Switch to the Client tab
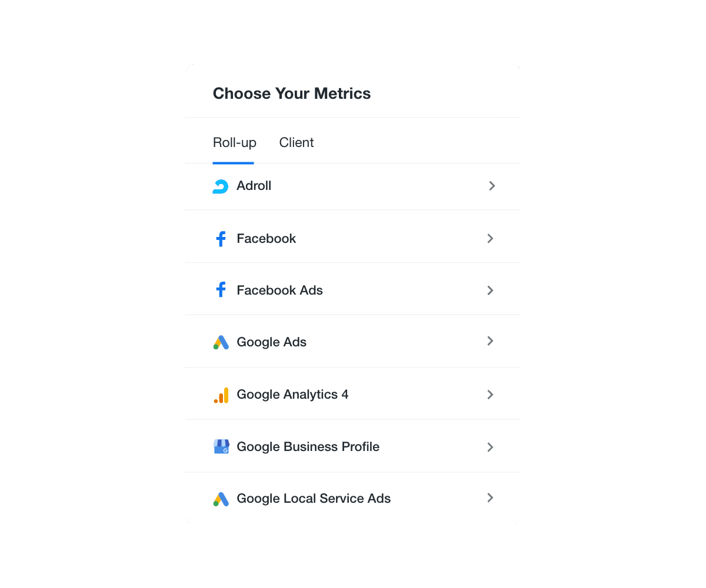706x588 pixels. (297, 143)
